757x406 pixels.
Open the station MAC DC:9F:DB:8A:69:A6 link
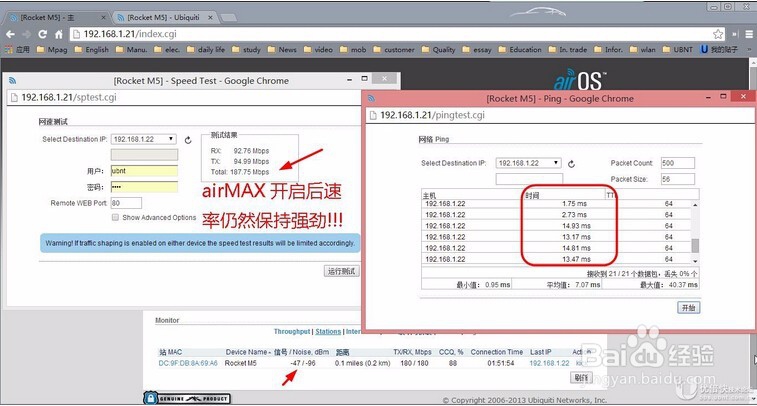click(188, 363)
